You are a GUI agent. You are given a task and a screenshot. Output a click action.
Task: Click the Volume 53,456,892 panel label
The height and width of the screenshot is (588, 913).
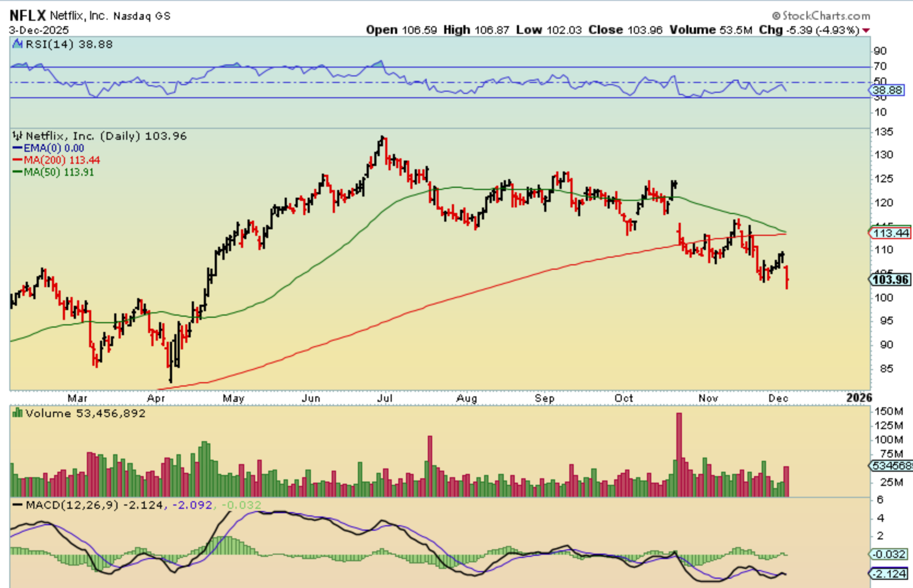pos(85,413)
